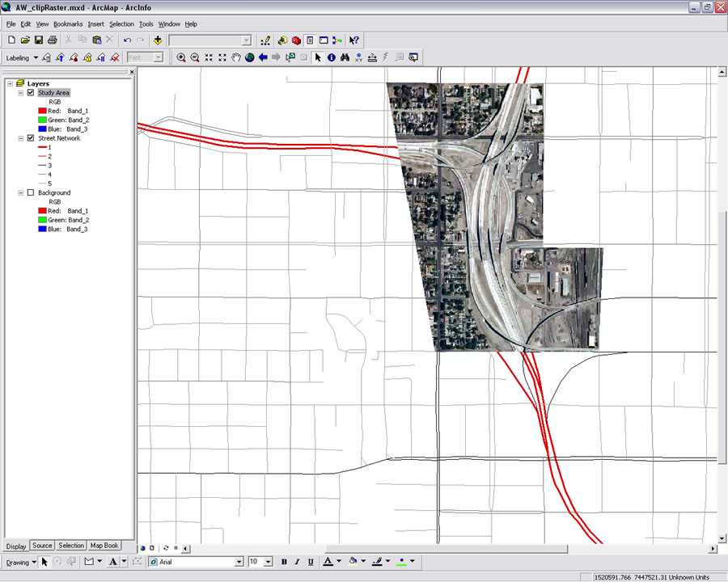The width and height of the screenshot is (728, 582).
Task: Turn off the Street Network layer
Action: (31, 138)
